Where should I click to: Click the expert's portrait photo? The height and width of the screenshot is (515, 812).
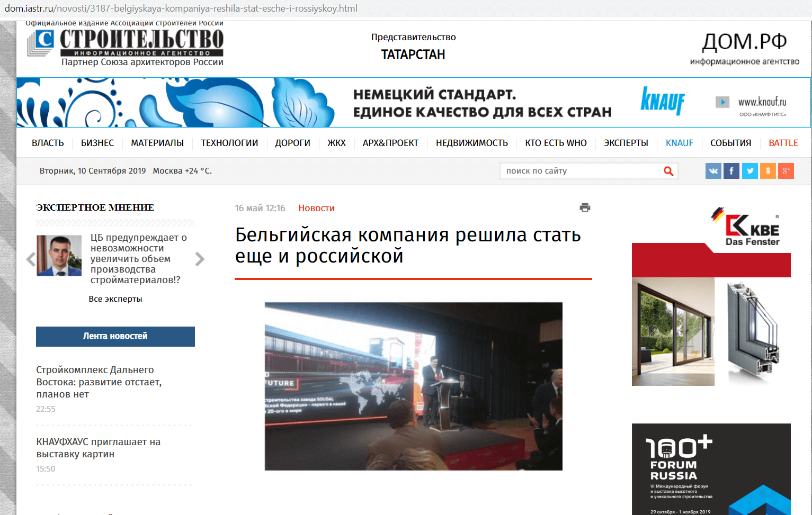(x=59, y=256)
